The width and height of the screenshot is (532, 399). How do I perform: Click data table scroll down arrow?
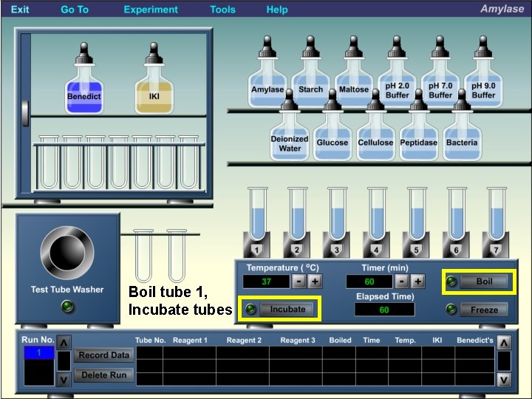pos(504,379)
